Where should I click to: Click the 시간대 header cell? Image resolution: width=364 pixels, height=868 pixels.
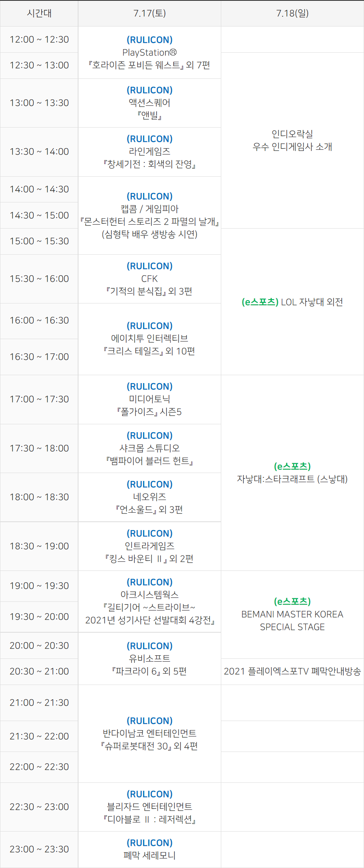(x=39, y=13)
